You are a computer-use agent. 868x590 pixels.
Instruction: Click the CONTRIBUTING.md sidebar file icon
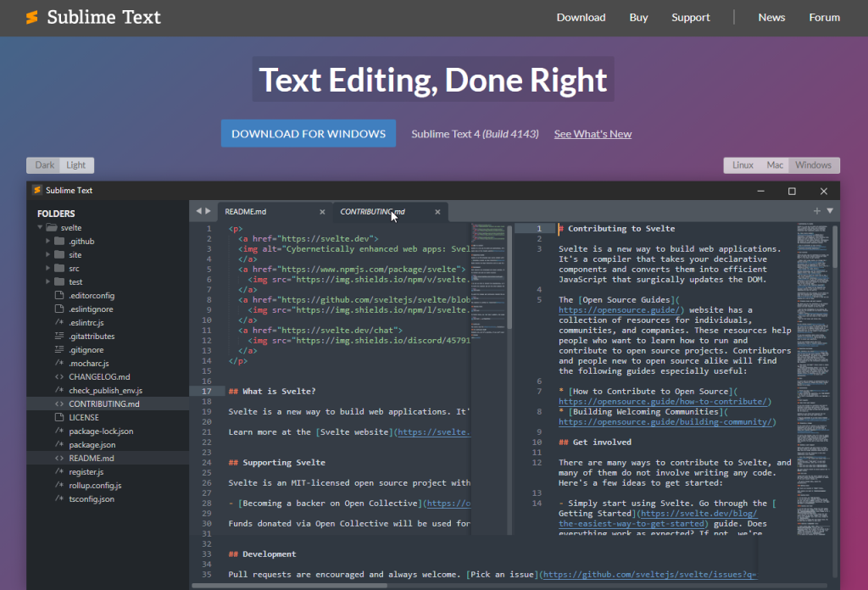point(59,404)
